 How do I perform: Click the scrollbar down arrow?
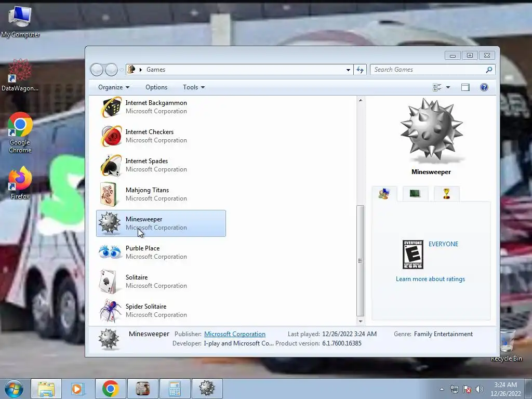pos(361,321)
